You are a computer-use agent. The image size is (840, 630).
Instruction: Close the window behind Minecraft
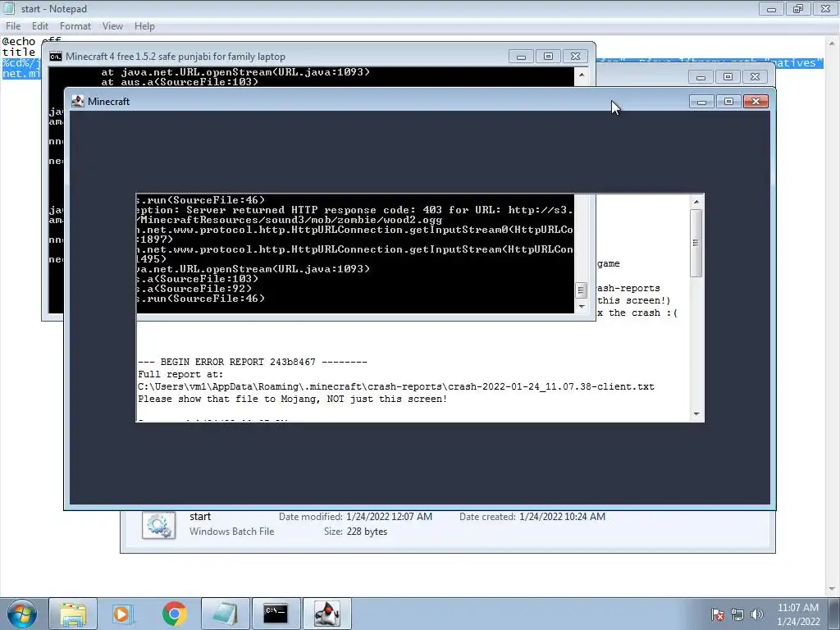pyautogui.click(x=756, y=77)
